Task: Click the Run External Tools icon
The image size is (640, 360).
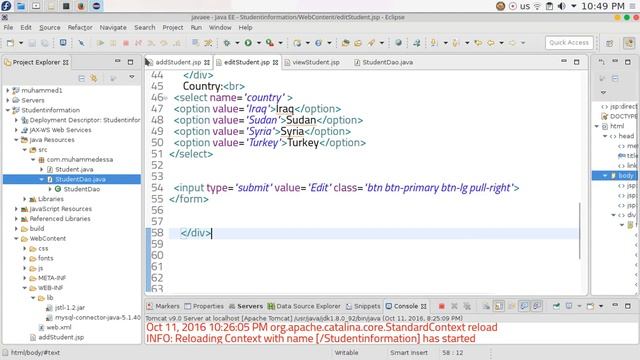Action: 270,43
